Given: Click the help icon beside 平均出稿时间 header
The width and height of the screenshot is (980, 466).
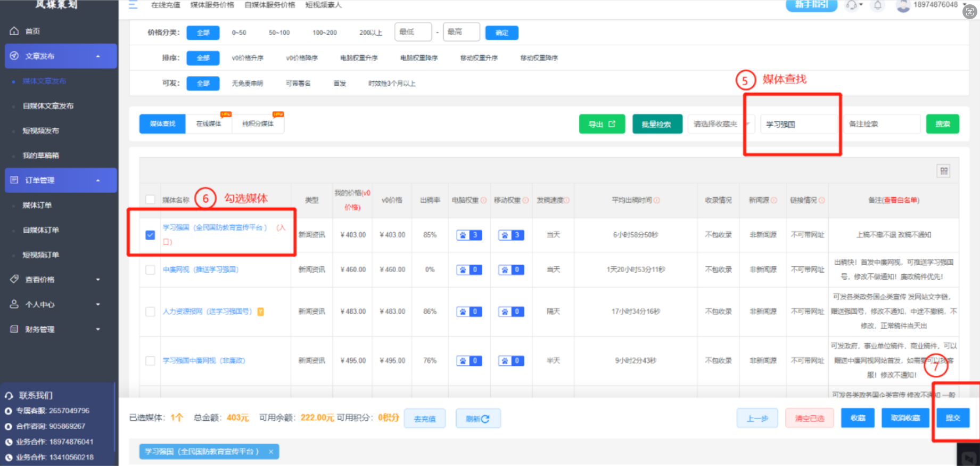Looking at the screenshot, I should coord(657,200).
